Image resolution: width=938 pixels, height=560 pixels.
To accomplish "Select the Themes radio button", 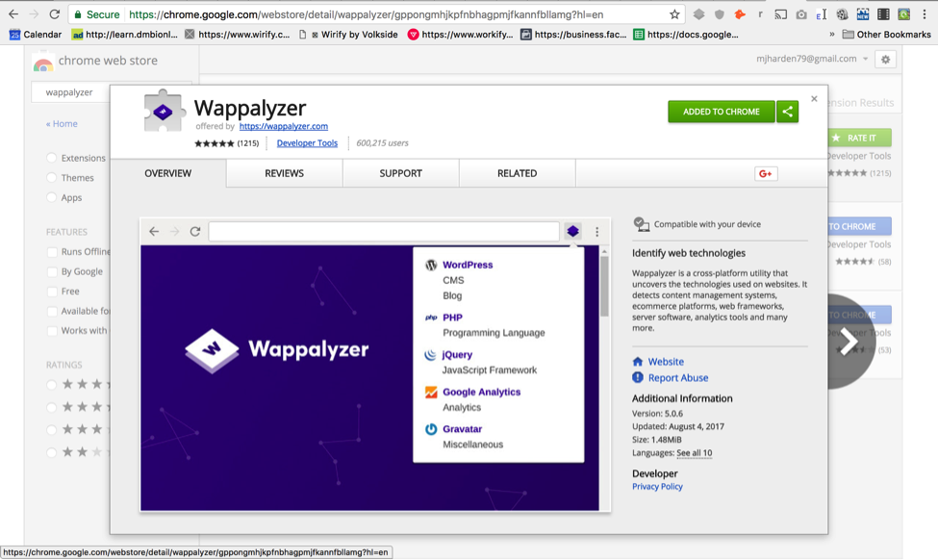I will coord(51,178).
